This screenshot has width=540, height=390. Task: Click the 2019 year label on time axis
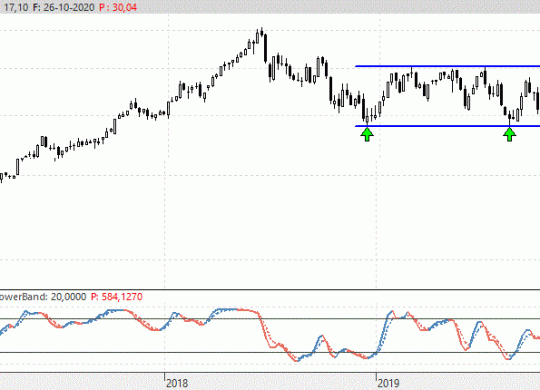tap(388, 383)
